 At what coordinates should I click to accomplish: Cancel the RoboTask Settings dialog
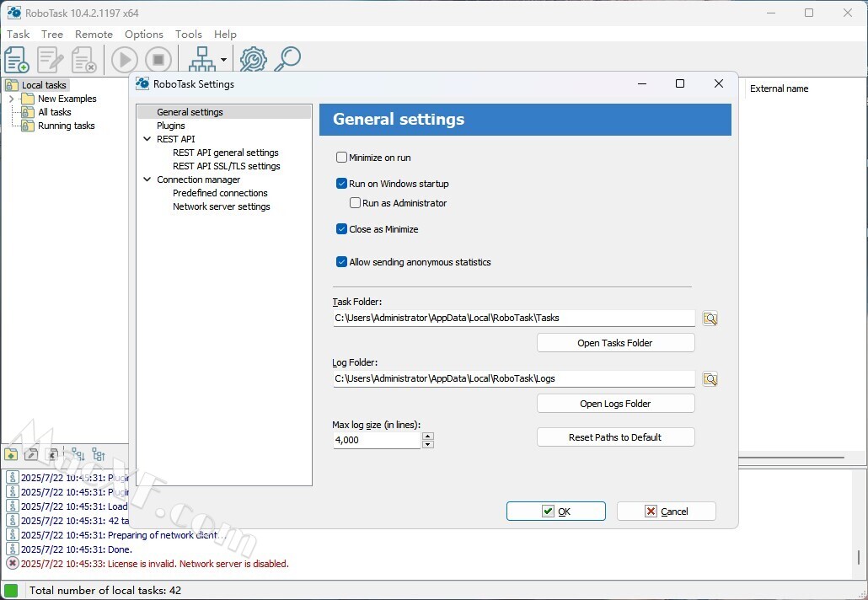(x=667, y=512)
